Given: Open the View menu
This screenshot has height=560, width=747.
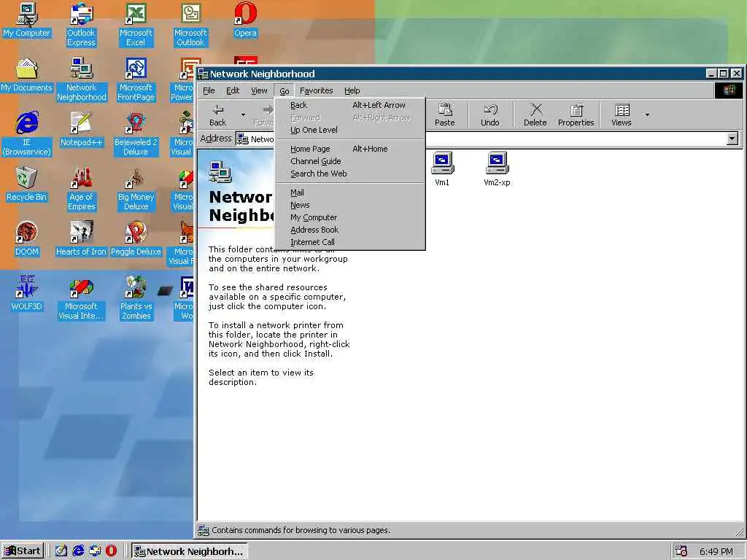Looking at the screenshot, I should coord(259,90).
